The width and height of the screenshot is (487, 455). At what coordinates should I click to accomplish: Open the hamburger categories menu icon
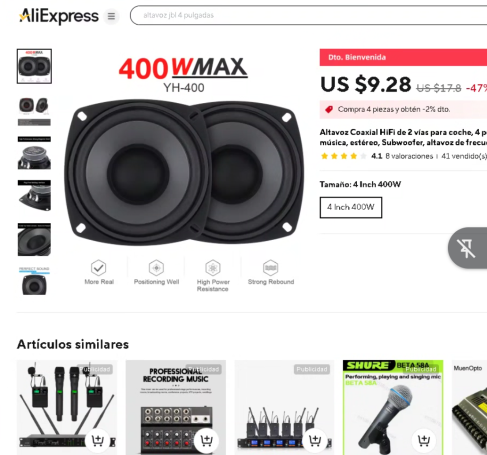(111, 16)
